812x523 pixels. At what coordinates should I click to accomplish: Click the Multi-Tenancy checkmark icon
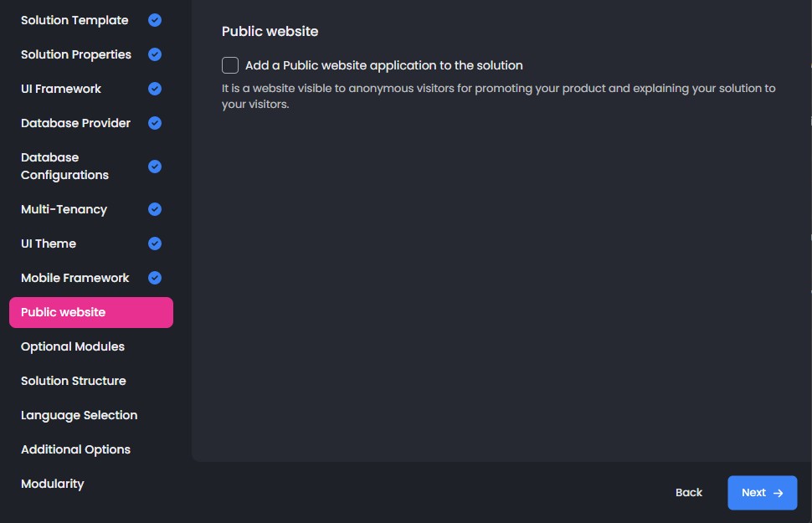[x=155, y=209]
